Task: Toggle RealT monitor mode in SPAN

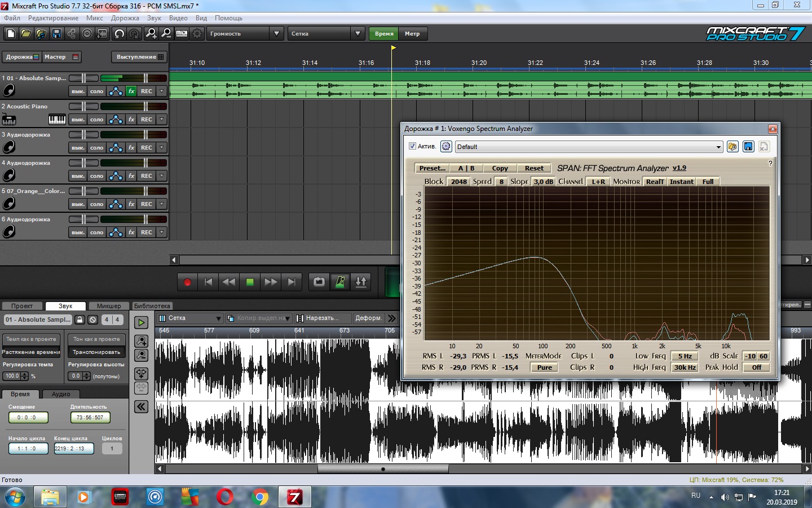Action: tap(655, 182)
